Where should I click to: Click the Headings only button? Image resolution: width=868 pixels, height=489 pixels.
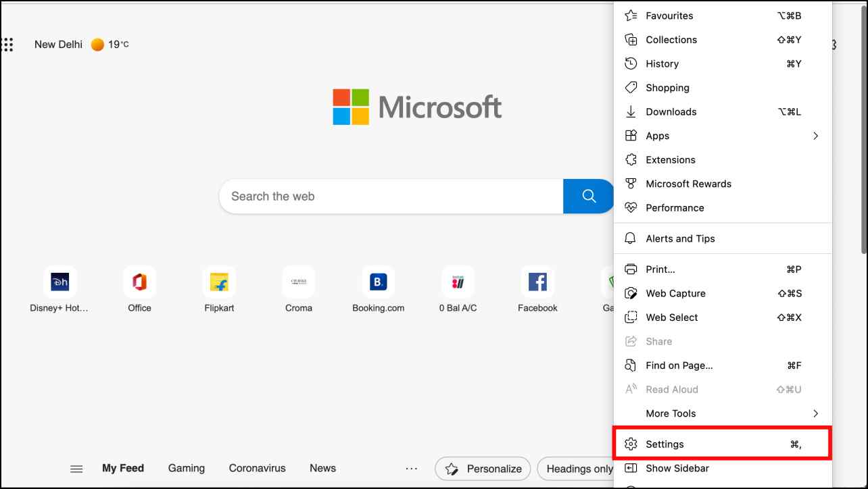point(575,469)
